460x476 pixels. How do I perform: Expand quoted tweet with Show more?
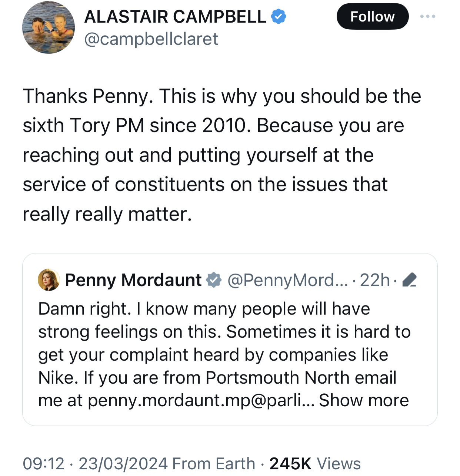pyautogui.click(x=364, y=400)
